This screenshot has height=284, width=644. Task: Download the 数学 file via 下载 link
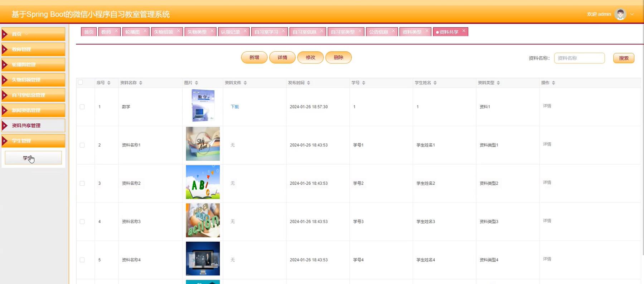235,107
